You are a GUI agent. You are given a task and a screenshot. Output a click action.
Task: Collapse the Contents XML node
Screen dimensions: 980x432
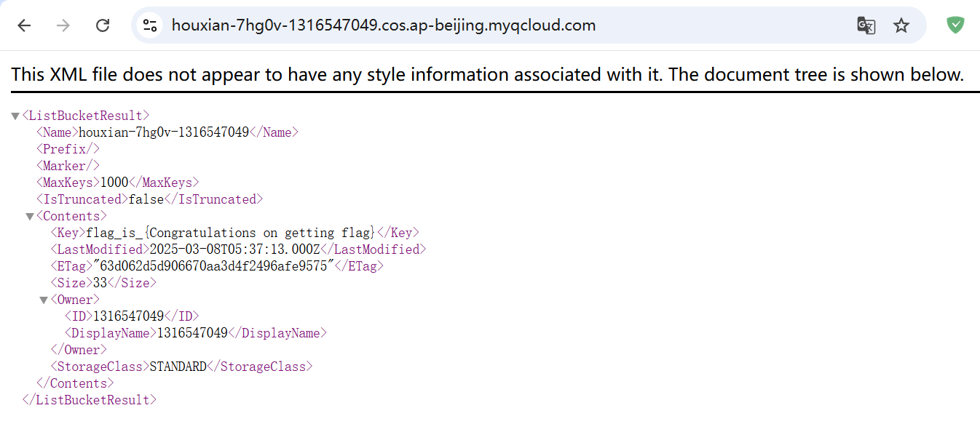[30, 216]
